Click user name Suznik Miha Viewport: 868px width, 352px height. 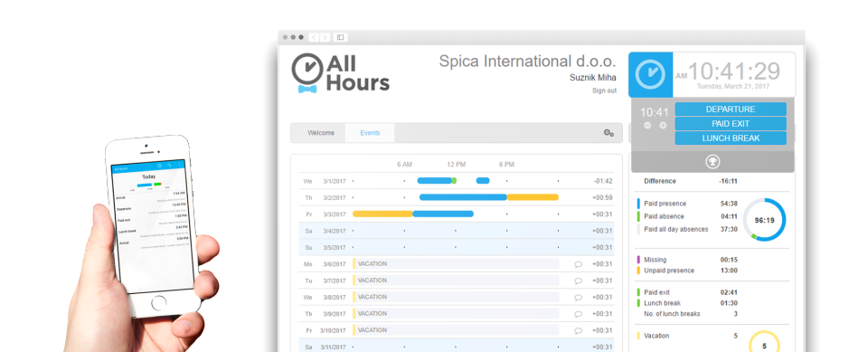(593, 78)
